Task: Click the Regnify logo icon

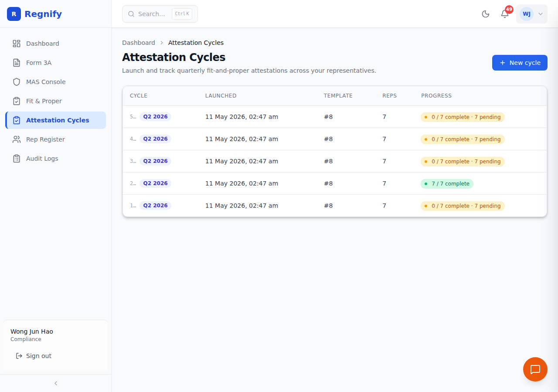Action: pos(14,14)
